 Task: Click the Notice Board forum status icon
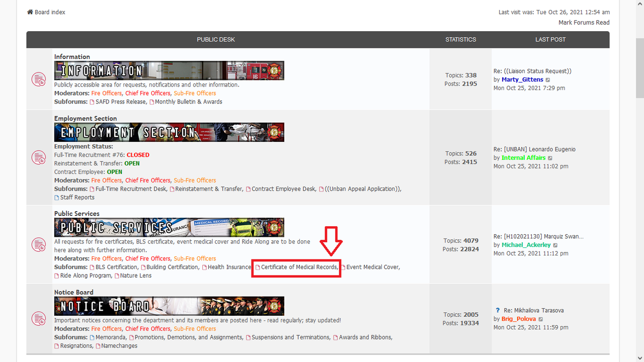pos(39,319)
